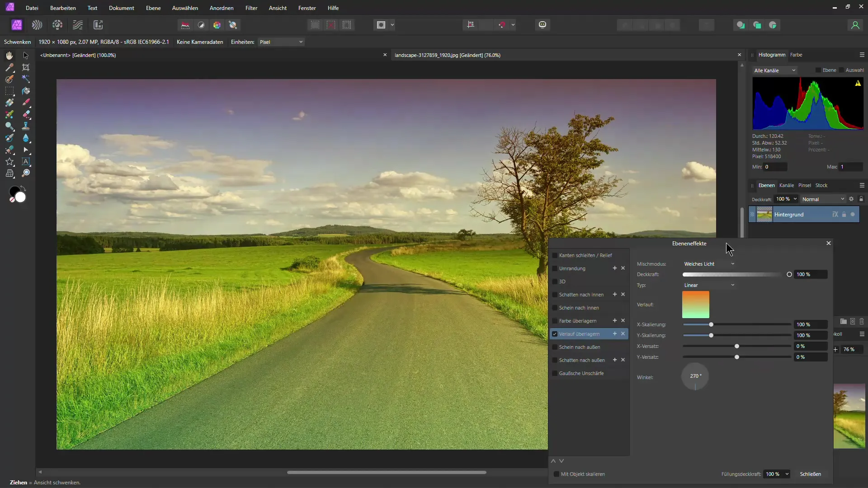Select the Move arrow tool
868x488 pixels.
click(x=26, y=55)
